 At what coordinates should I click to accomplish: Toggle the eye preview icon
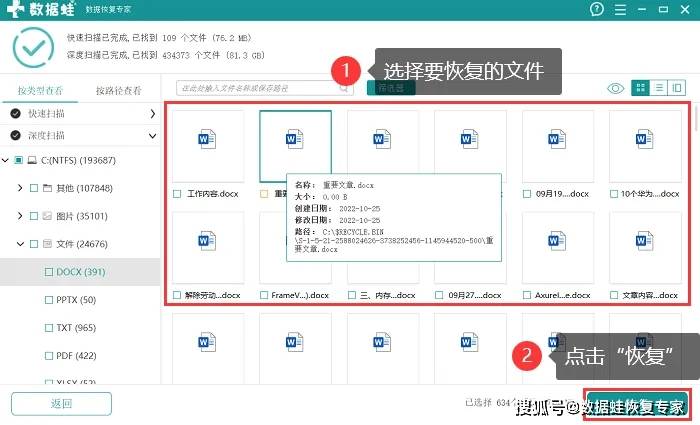click(x=616, y=88)
